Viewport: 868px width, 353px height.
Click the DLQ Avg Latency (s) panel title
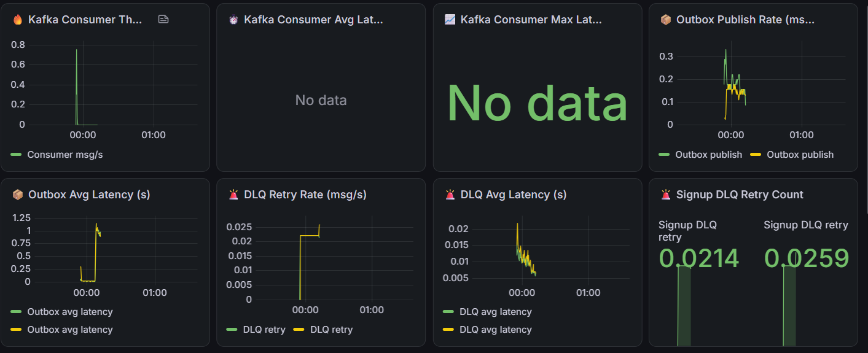click(x=514, y=195)
